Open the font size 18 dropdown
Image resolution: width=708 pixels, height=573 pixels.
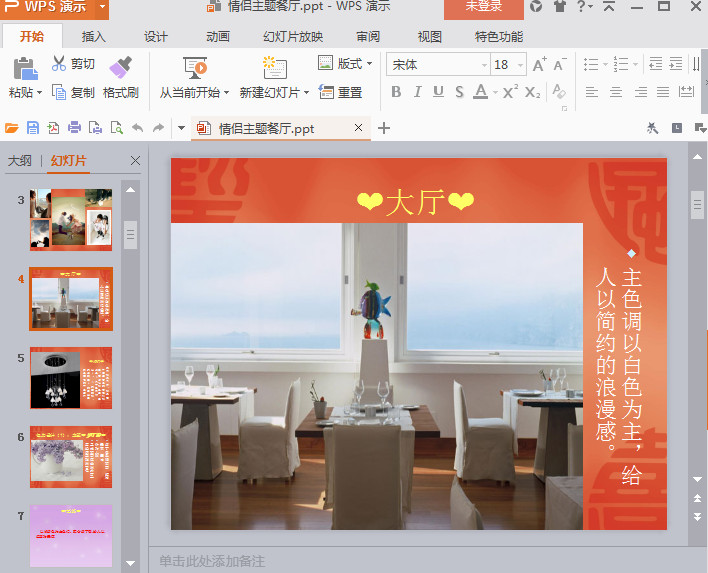[x=520, y=65]
